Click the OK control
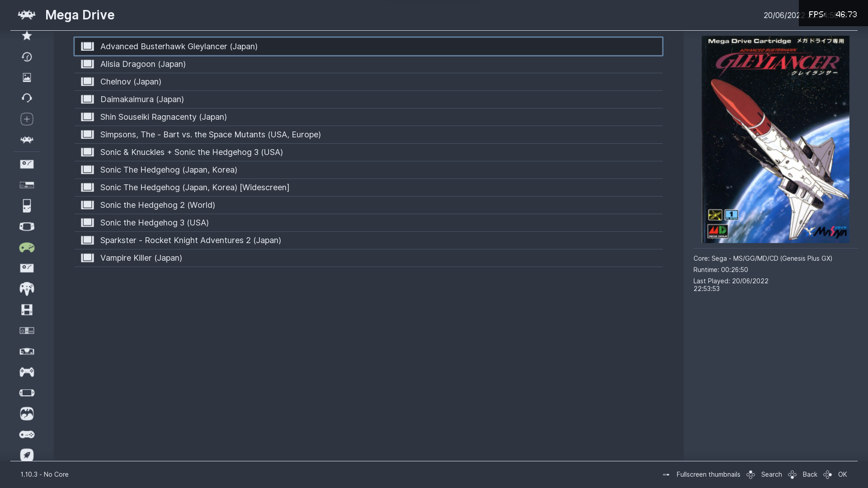The height and width of the screenshot is (488, 868). pos(842,474)
